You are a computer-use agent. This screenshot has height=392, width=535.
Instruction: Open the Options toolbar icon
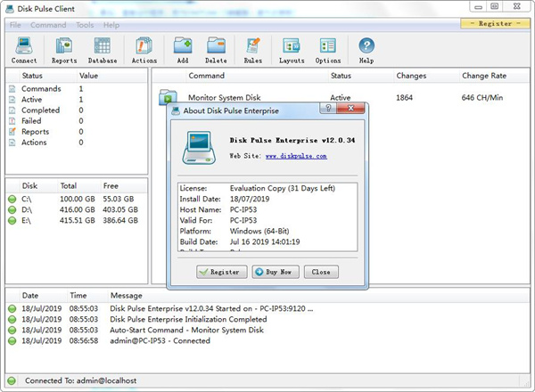click(x=328, y=45)
